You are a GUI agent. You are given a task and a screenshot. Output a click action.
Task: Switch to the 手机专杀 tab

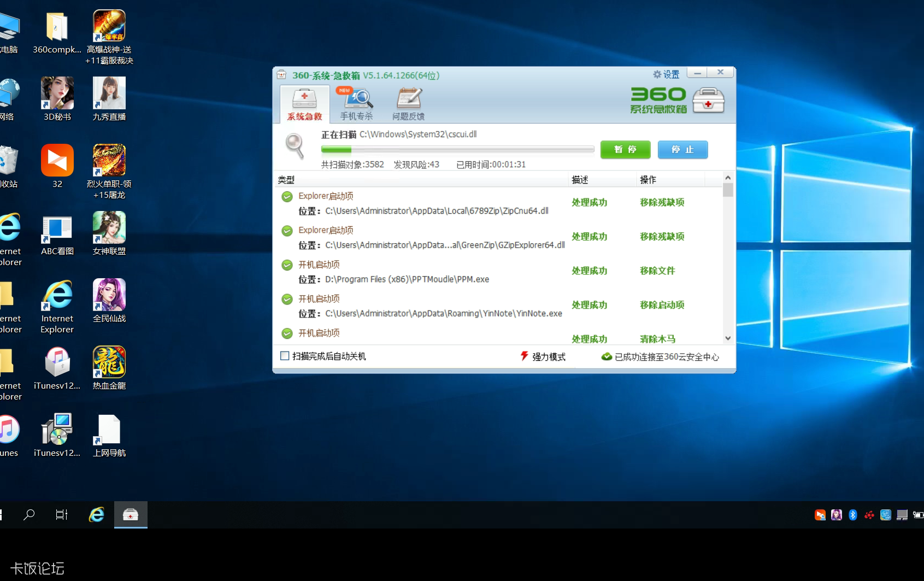coord(356,104)
